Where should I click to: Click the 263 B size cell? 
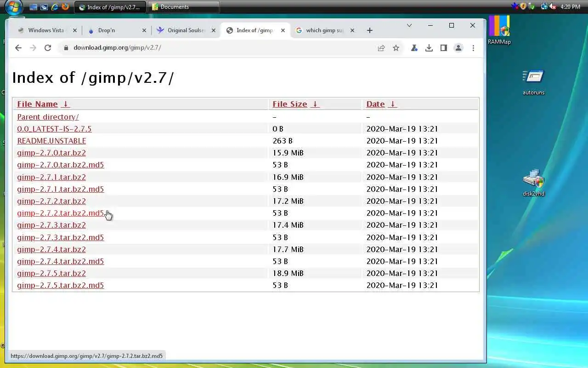pyautogui.click(x=283, y=141)
